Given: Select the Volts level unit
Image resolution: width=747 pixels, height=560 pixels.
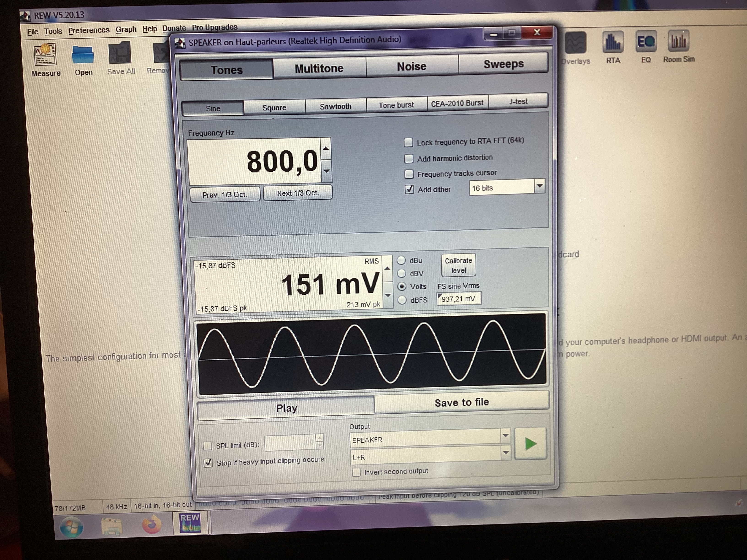Looking at the screenshot, I should (401, 286).
